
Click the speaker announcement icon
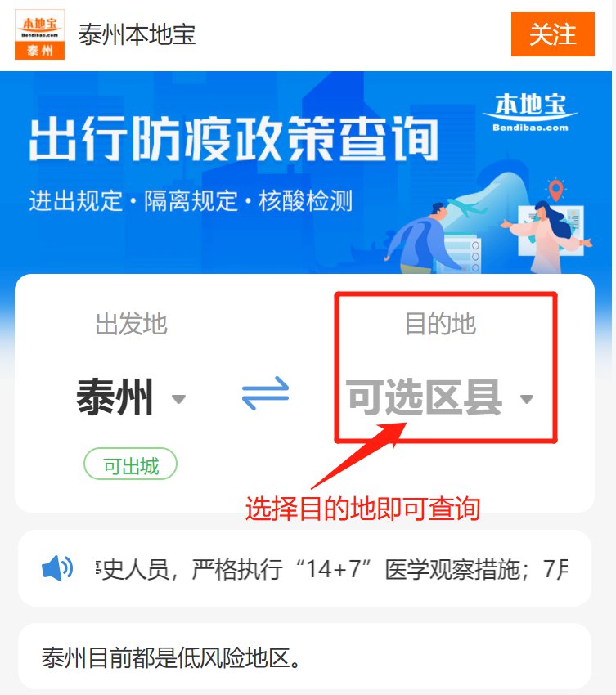57,567
